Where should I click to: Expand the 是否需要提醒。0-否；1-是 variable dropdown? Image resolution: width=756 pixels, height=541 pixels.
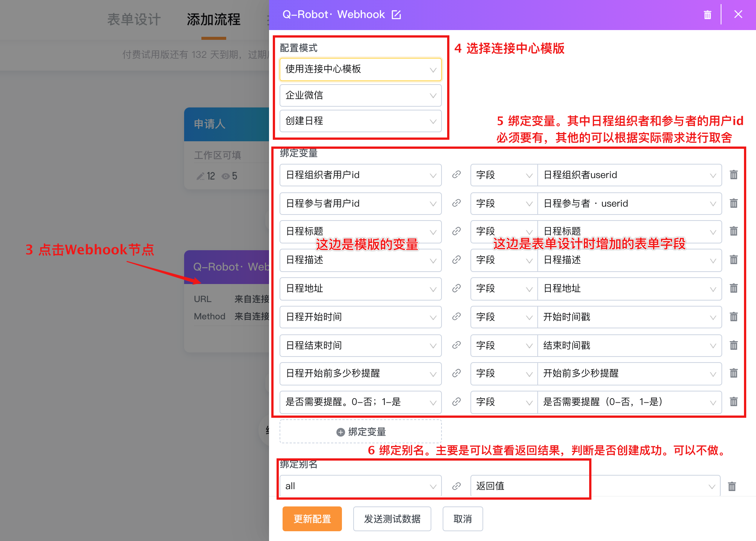tap(361, 402)
